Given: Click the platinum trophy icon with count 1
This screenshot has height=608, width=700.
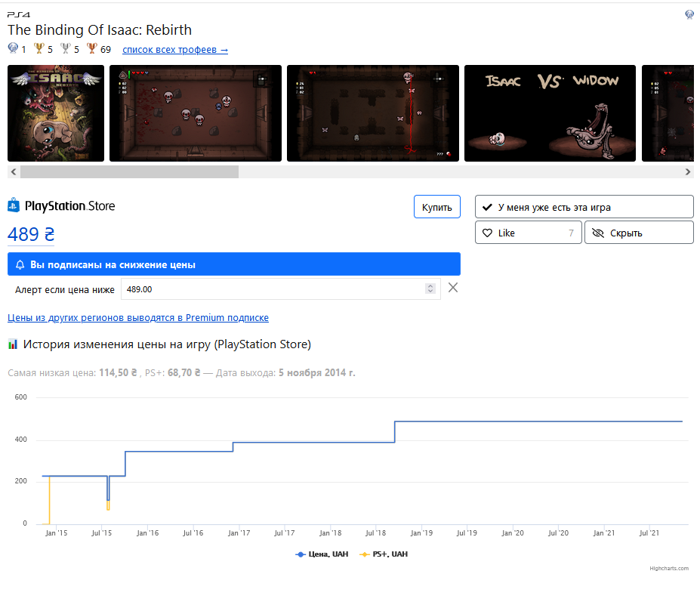Looking at the screenshot, I should coord(13,48).
